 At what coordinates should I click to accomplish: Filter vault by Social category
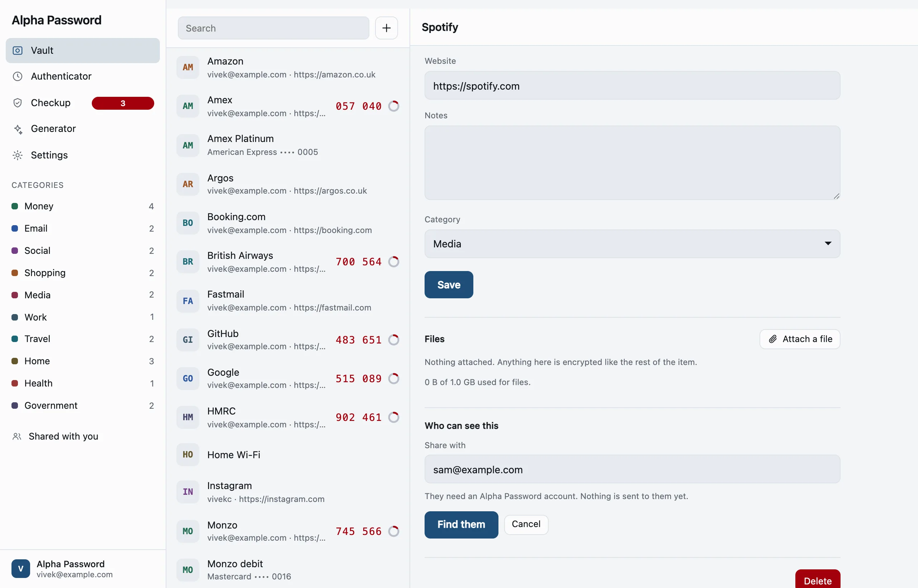(82, 251)
